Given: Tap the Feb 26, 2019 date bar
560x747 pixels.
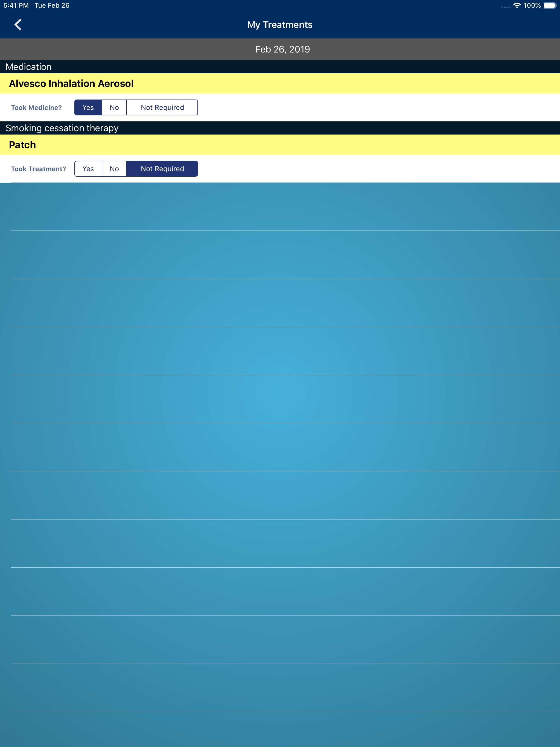Looking at the screenshot, I should coord(282,49).
